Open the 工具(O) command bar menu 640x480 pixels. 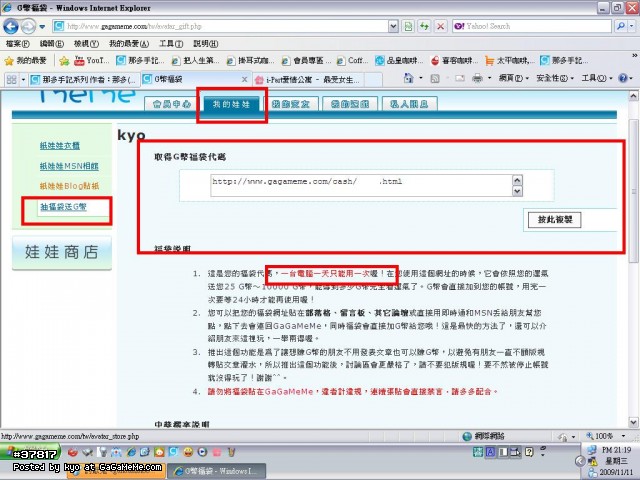click(x=596, y=78)
